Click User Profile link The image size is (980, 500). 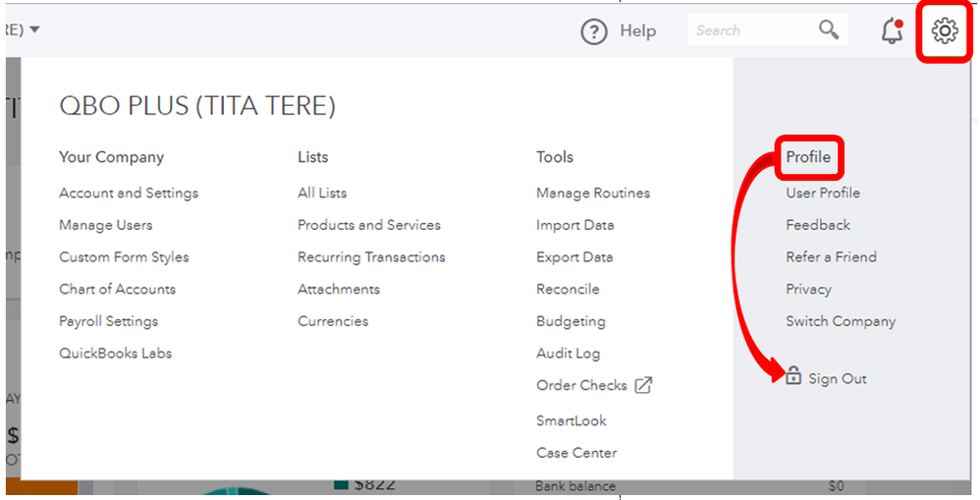(x=823, y=194)
